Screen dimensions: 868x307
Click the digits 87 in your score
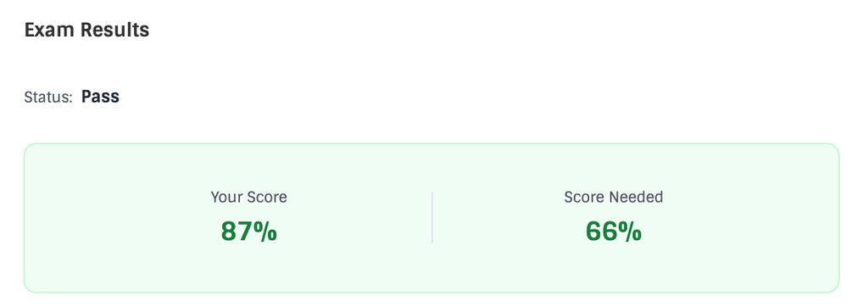tap(237, 232)
